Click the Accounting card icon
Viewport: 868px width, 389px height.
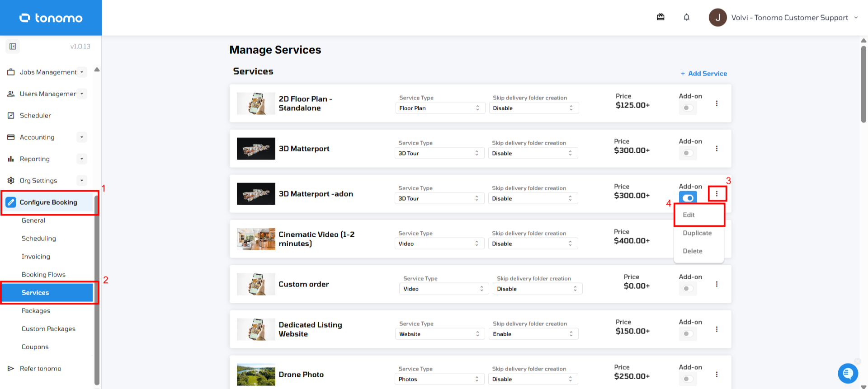[x=11, y=137]
